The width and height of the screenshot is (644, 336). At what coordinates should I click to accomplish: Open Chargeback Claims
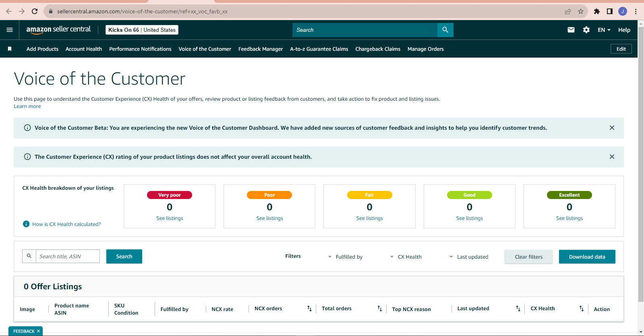point(378,49)
